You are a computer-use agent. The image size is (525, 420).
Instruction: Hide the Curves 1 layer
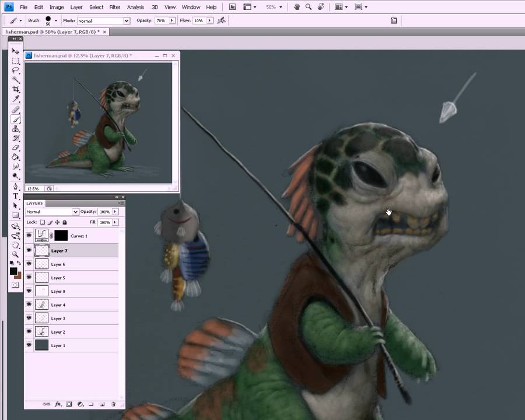(x=29, y=236)
